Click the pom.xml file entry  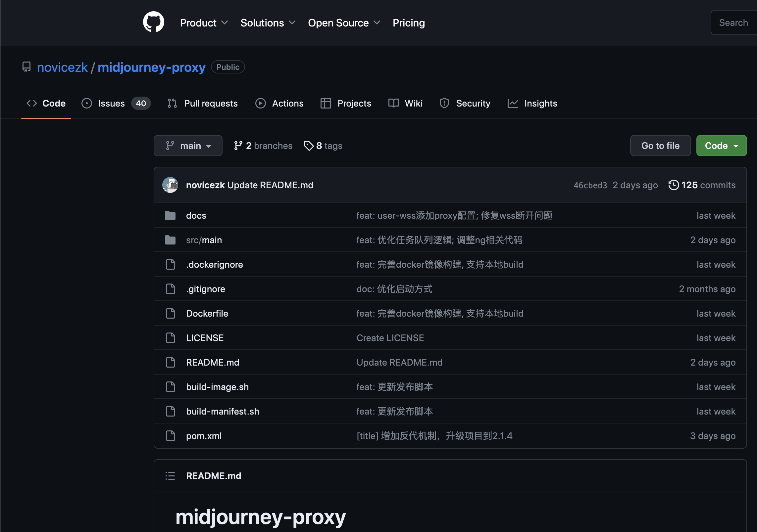click(x=203, y=435)
